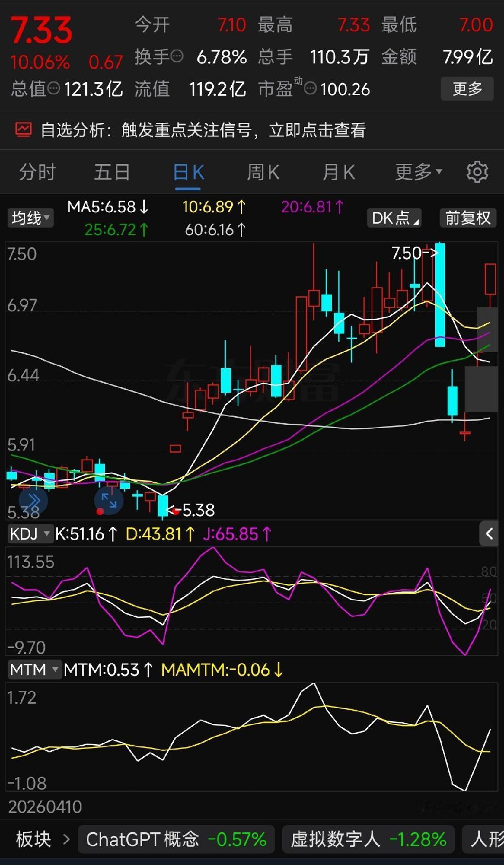Tap the MAMTM:-0.06 value
Viewport: 504px width, 865px height.
point(222,669)
